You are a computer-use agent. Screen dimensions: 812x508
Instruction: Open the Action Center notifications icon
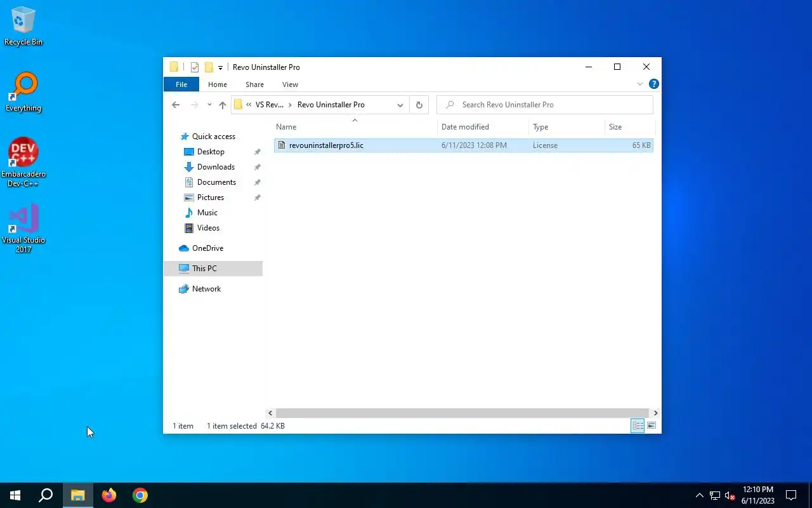pyautogui.click(x=791, y=495)
